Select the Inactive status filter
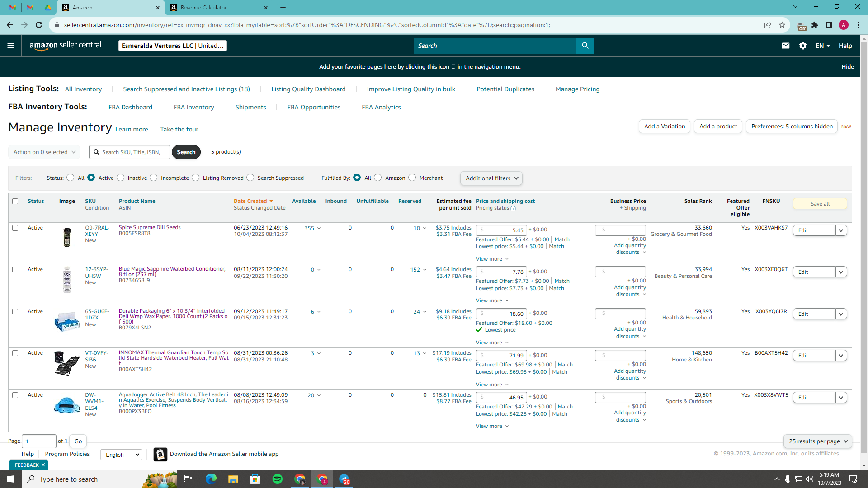Image resolution: width=868 pixels, height=488 pixels. 120,178
